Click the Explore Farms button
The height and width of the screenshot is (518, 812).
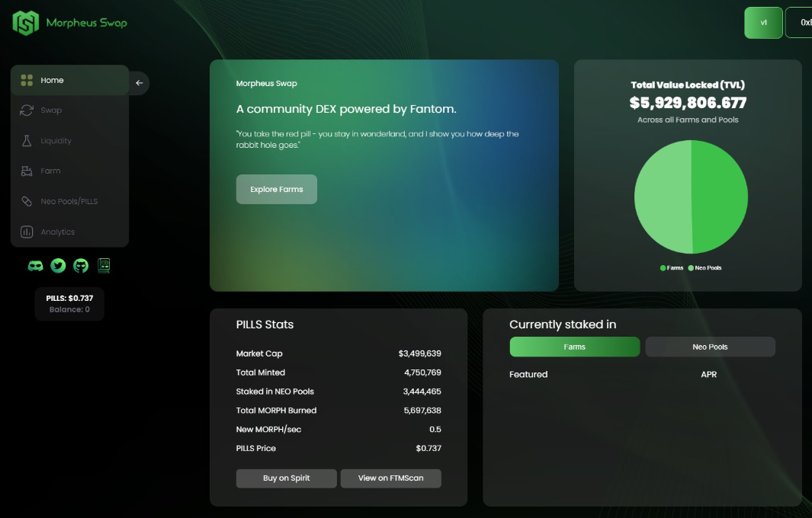tap(277, 190)
